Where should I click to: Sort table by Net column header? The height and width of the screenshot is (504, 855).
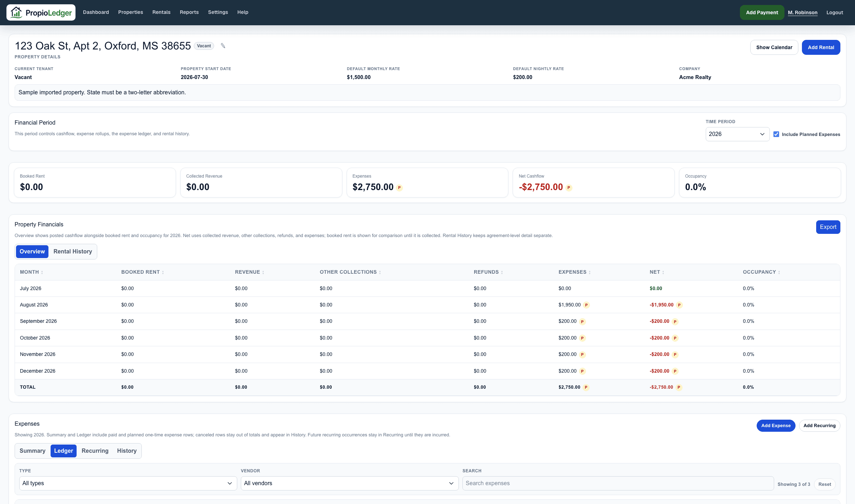pyautogui.click(x=657, y=272)
